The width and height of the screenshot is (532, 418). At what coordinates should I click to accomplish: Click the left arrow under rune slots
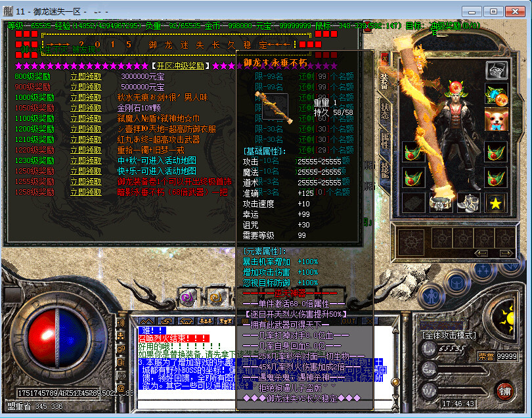pos(481,253)
